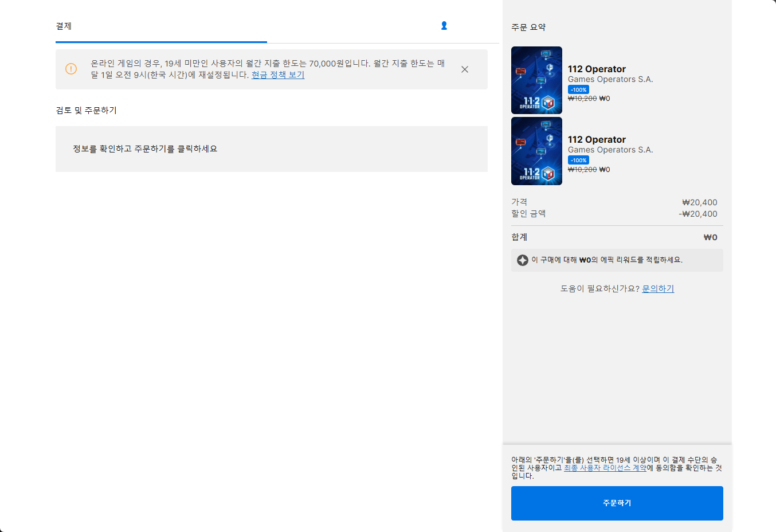Click the Epic Rewards star icon
The image size is (776, 532).
523,260
